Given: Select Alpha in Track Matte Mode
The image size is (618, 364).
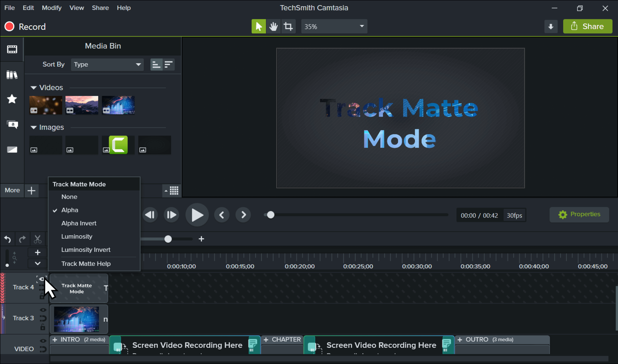Looking at the screenshot, I should tap(70, 210).
